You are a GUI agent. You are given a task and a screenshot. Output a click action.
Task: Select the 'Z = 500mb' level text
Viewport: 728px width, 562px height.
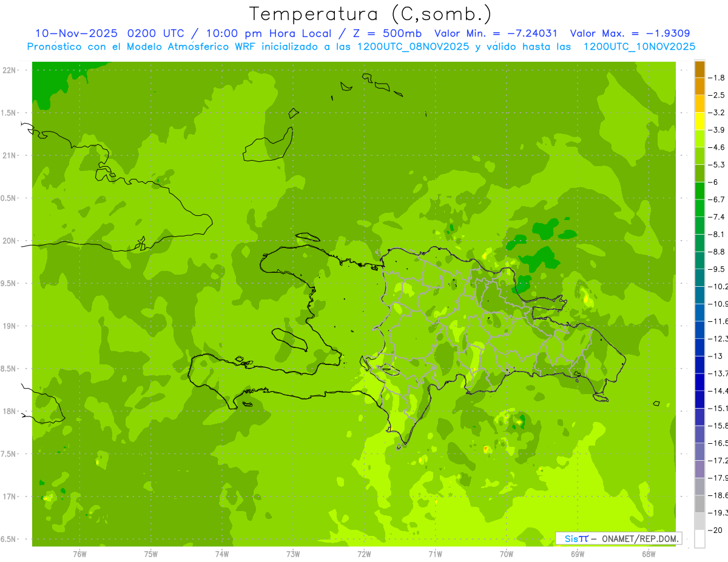coord(388,33)
